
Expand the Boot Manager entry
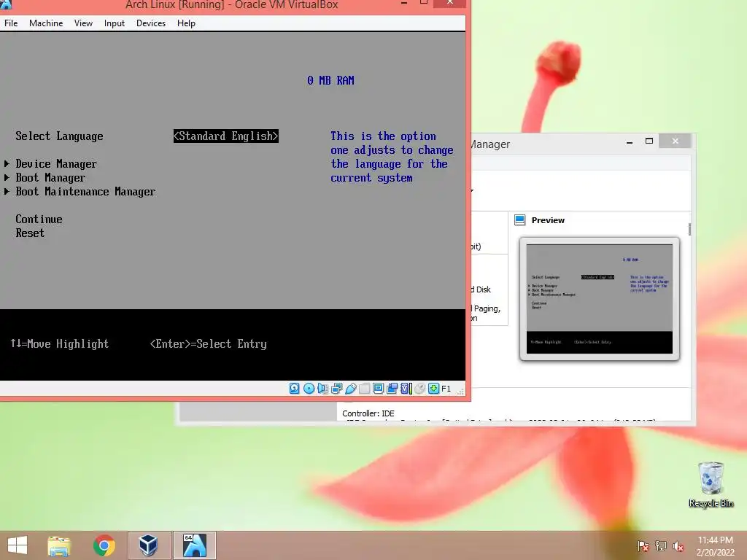point(50,178)
